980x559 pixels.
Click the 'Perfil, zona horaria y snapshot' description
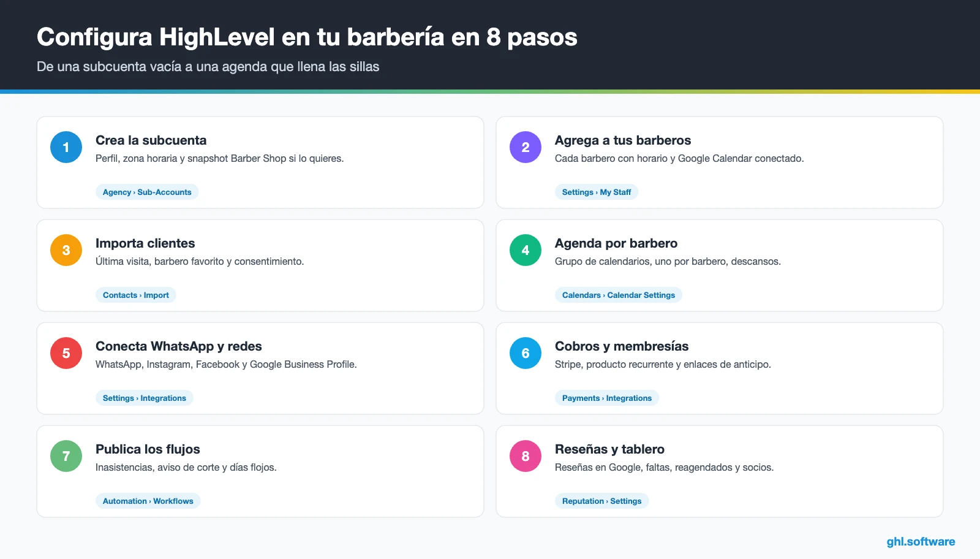pos(220,159)
